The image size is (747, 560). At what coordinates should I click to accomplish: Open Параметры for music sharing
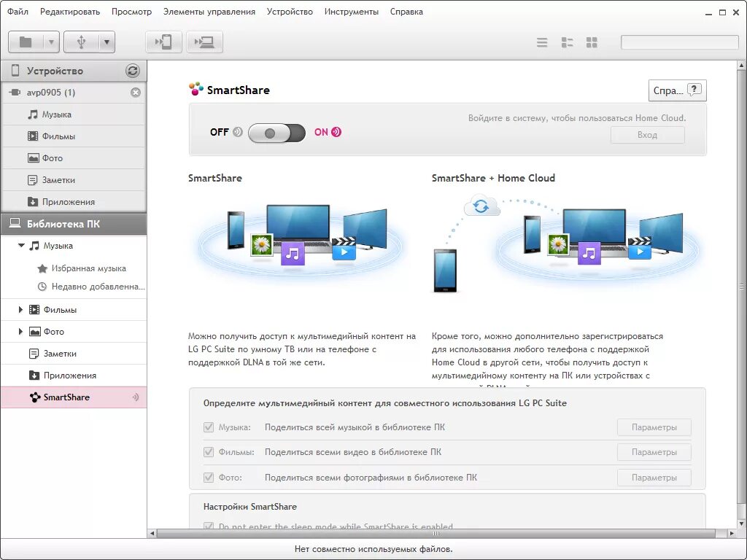(x=654, y=427)
